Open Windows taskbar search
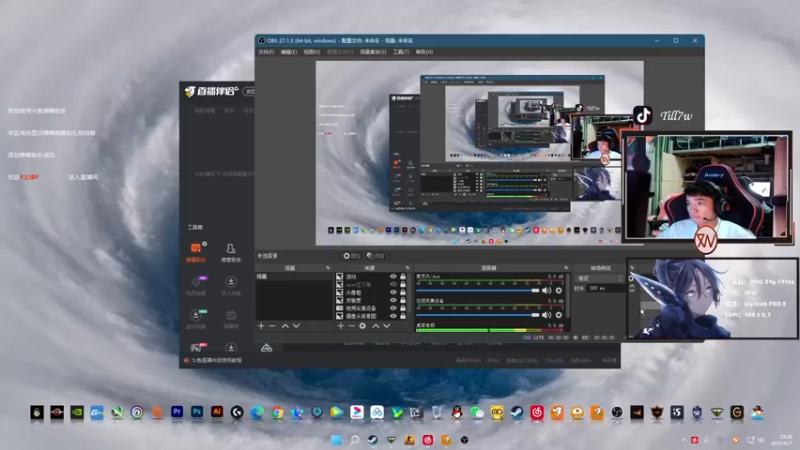Screen dimensions: 800x450 (355, 440)
